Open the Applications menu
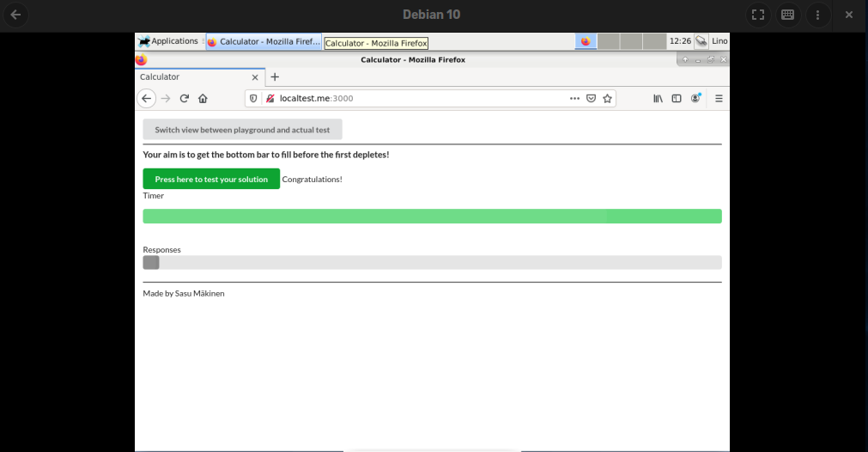Image resolution: width=868 pixels, height=452 pixels. [x=168, y=41]
